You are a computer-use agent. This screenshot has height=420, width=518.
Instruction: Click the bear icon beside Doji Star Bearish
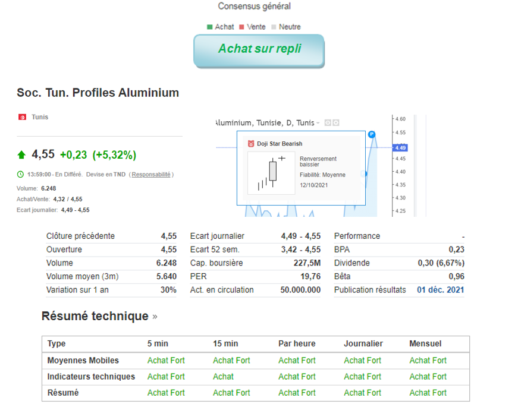pyautogui.click(x=251, y=144)
